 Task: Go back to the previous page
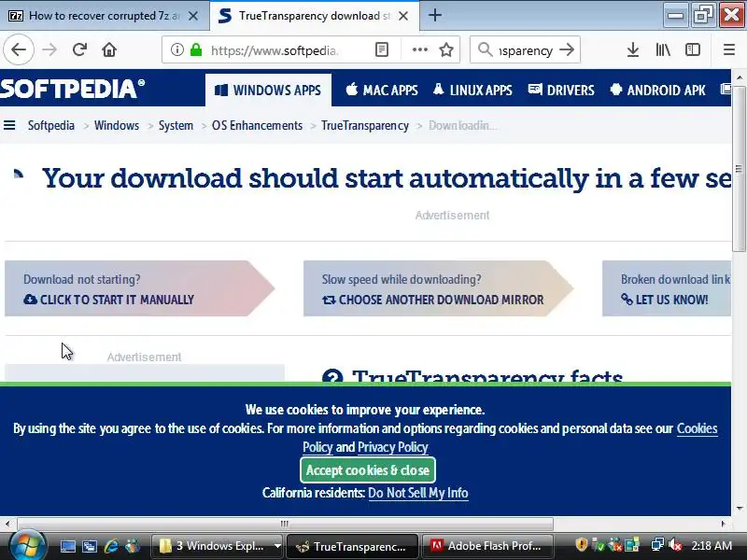pyautogui.click(x=19, y=49)
